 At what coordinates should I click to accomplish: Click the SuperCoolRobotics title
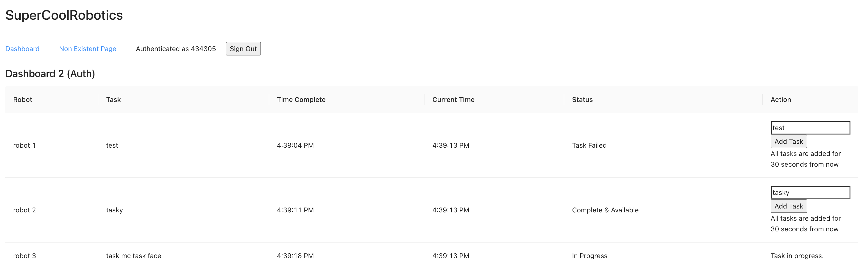(x=64, y=15)
